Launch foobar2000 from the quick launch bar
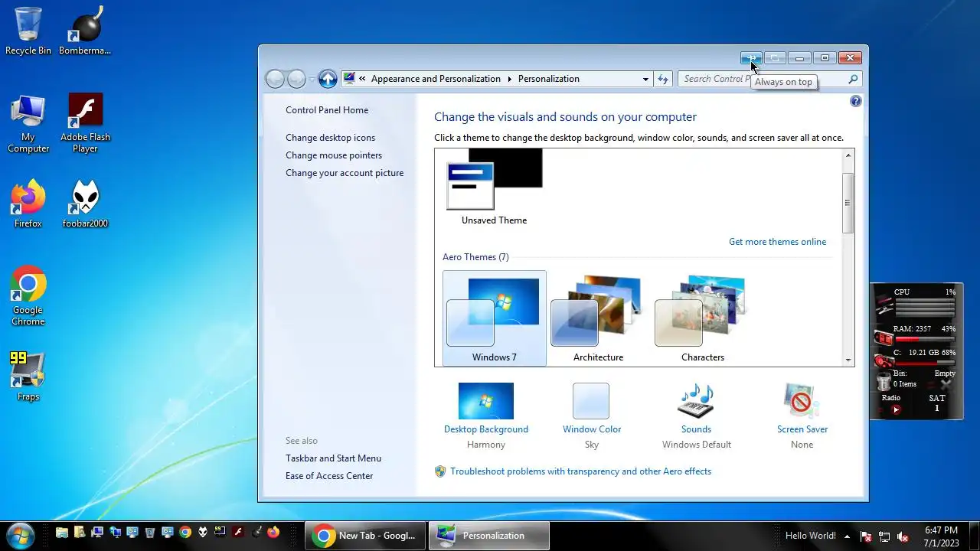This screenshot has width=980, height=551. tap(202, 532)
